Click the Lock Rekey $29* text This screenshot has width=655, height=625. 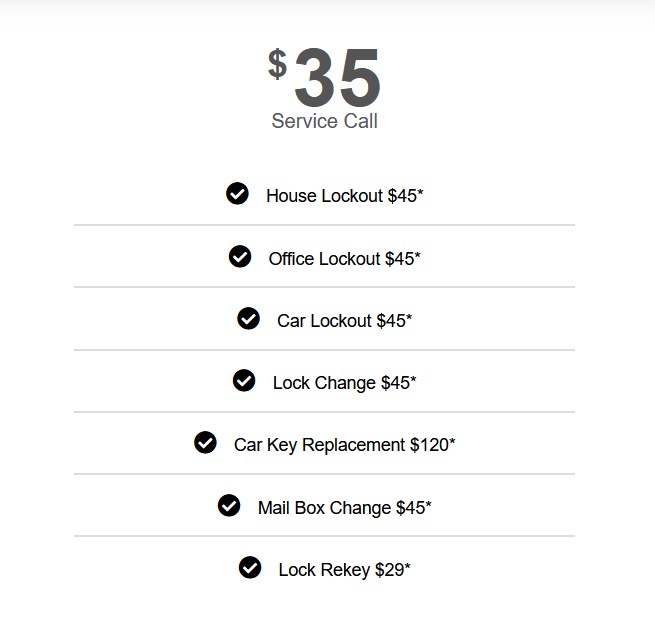pos(344,570)
